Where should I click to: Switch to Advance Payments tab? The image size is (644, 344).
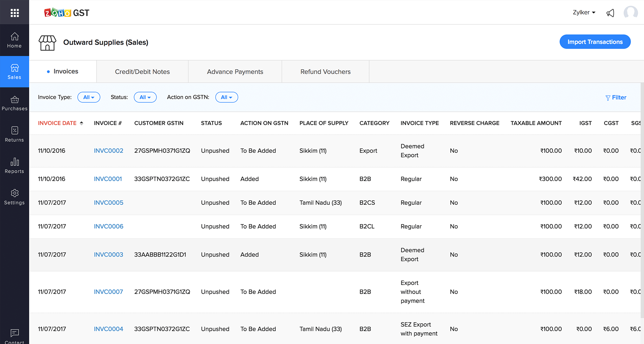[235, 72]
